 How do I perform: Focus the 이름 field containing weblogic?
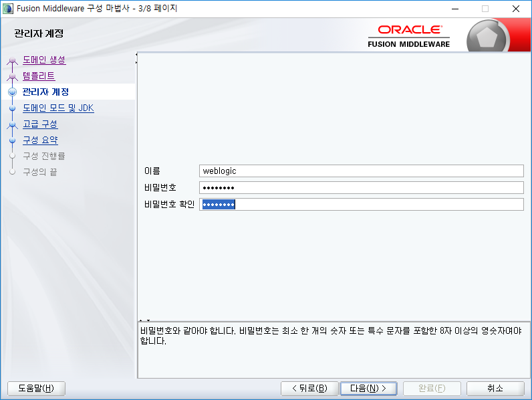coord(362,171)
